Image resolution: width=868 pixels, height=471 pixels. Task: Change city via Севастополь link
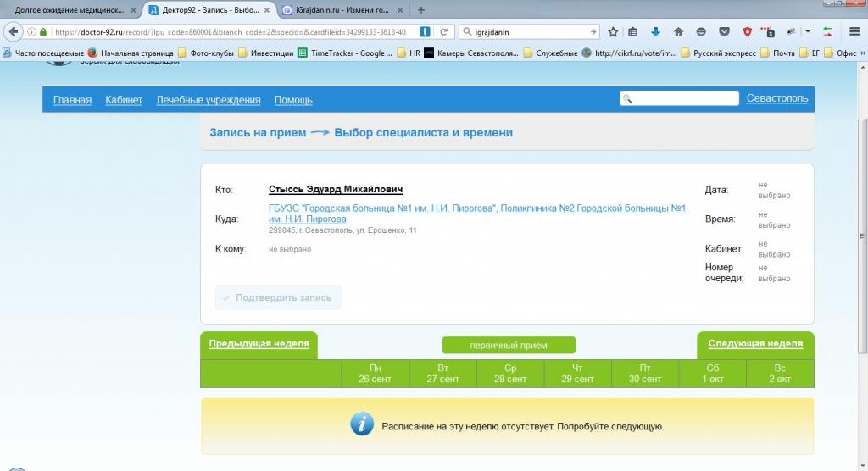click(x=777, y=98)
